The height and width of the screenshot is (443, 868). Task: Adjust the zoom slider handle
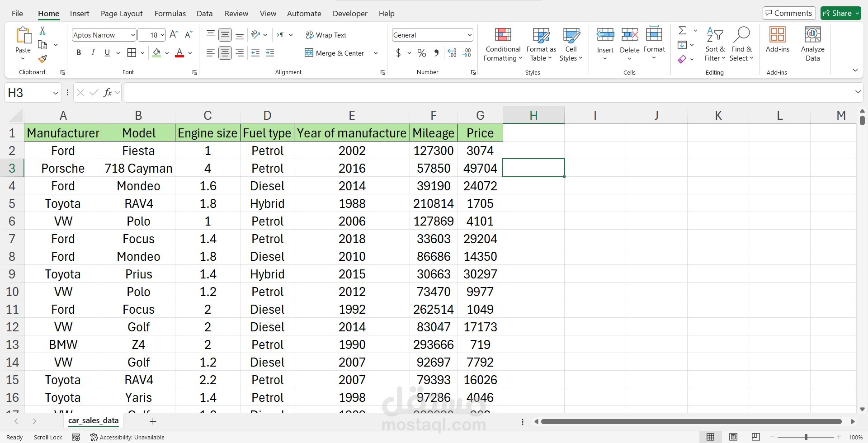(x=806, y=437)
